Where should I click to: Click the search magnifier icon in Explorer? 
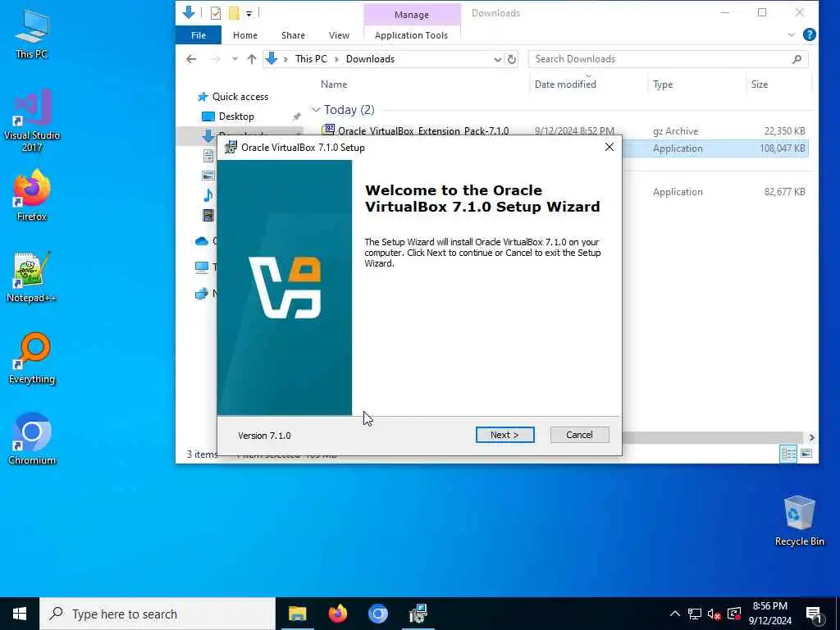tap(797, 59)
